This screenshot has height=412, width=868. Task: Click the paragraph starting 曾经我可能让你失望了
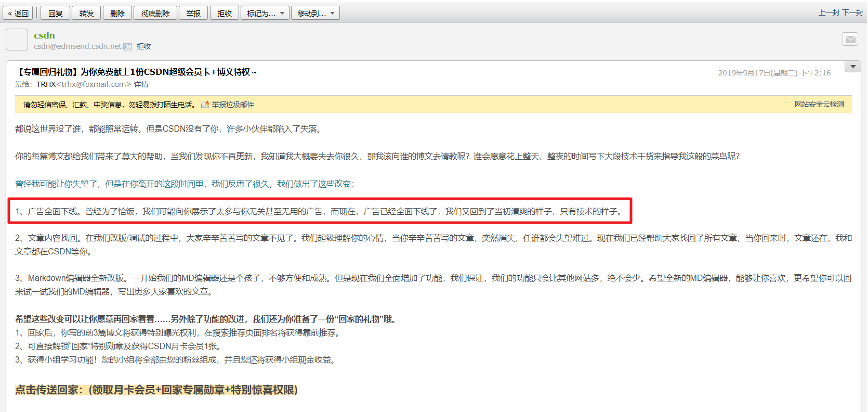185,184
